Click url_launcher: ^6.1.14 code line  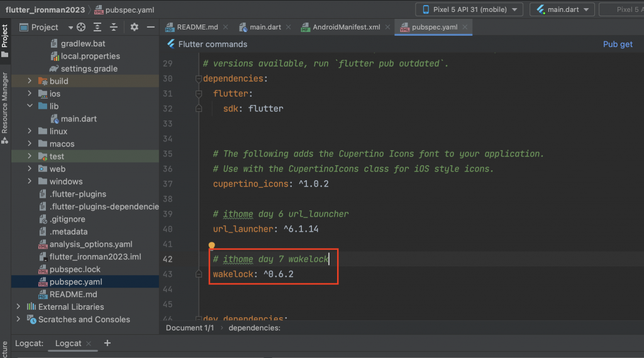[265, 229]
